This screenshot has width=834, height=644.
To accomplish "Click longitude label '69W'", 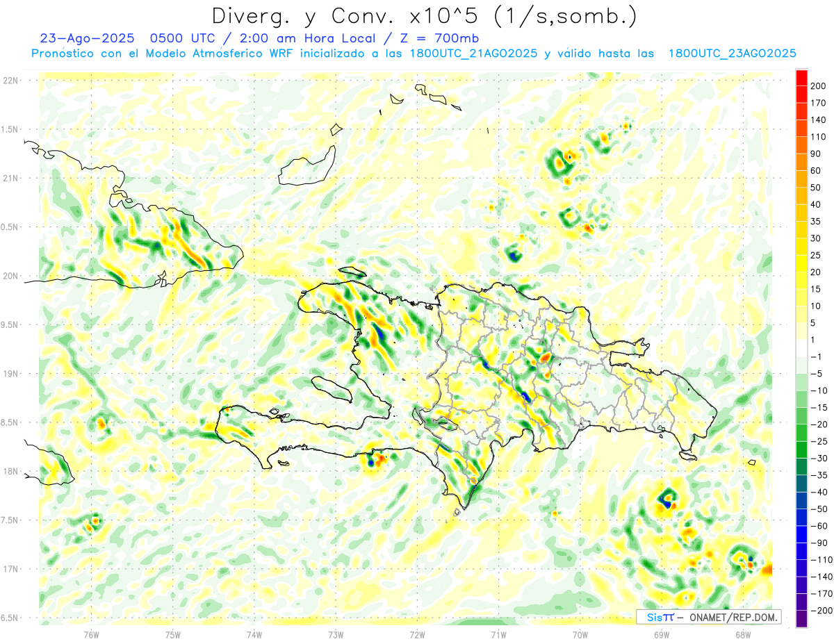I will pos(662,635).
